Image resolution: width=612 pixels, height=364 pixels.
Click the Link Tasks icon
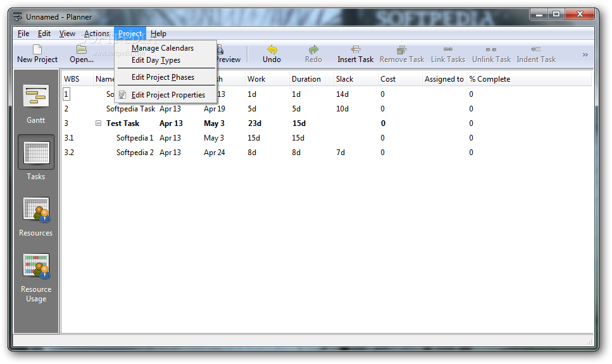447,49
